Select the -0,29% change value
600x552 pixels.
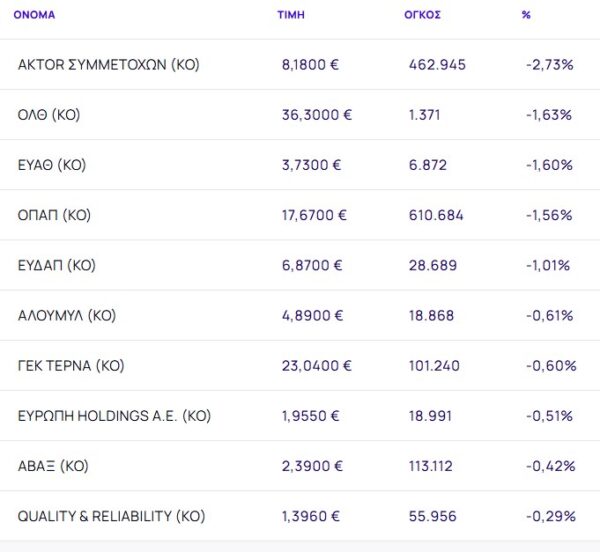point(550,516)
